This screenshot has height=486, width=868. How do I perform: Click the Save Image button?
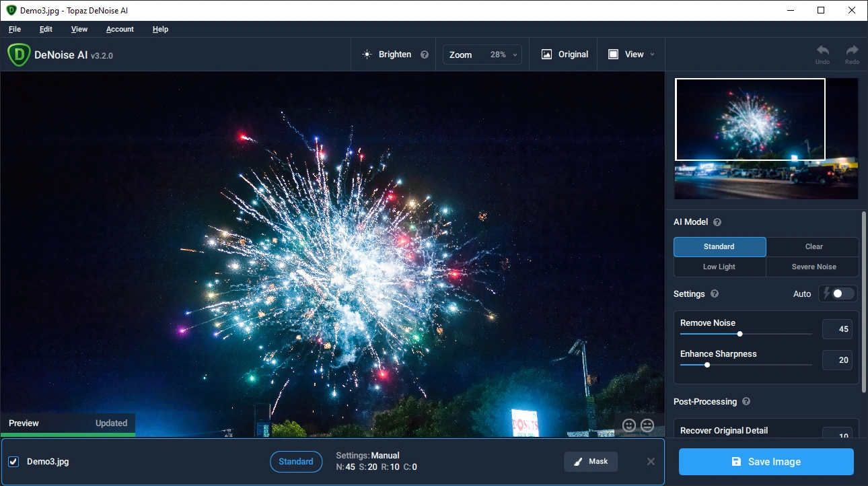point(766,462)
